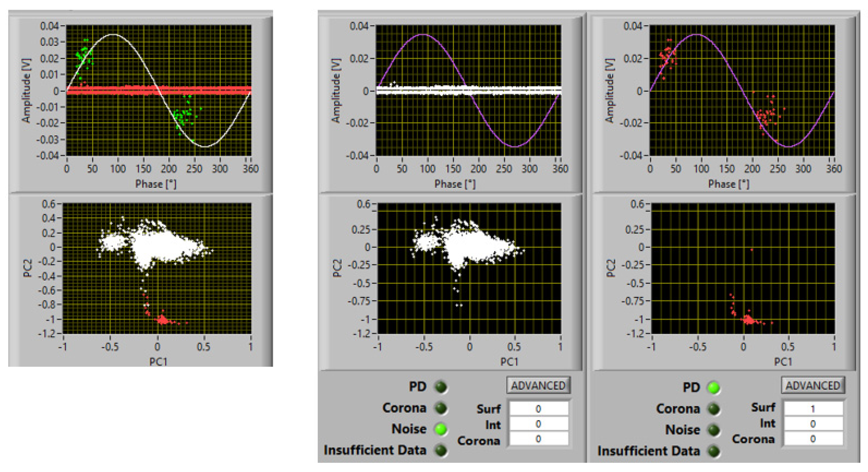
Task: Click the ADVANCED button in the middle panel
Action: click(x=538, y=386)
